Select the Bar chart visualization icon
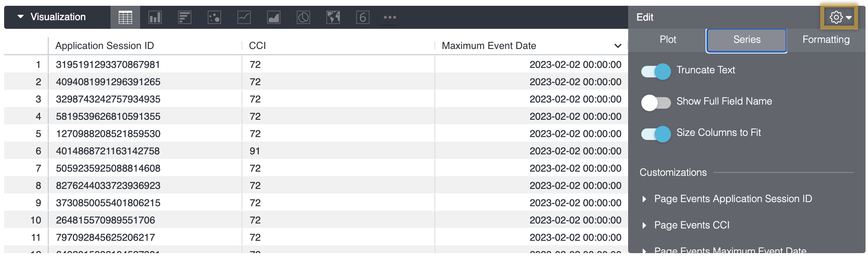This screenshot has width=868, height=256. pyautogui.click(x=185, y=17)
